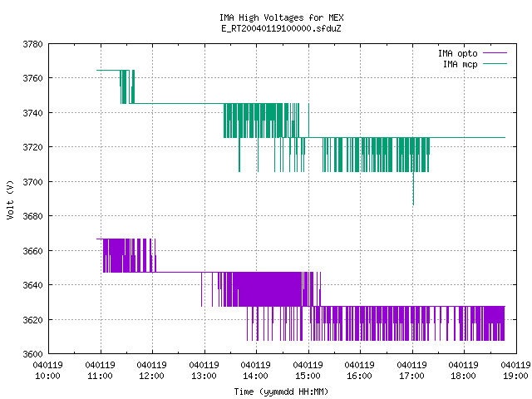
Task: Click the 3720 y-axis tick label
Action: click(33, 147)
